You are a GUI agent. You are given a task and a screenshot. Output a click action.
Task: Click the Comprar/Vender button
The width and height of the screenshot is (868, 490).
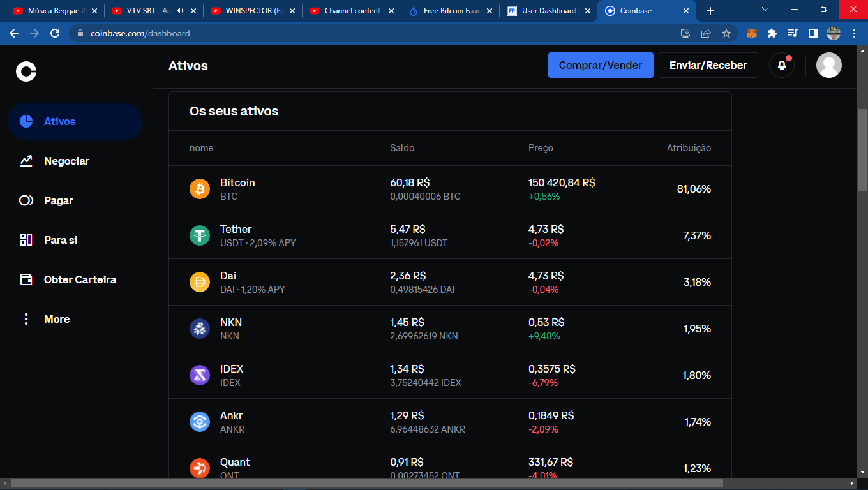[x=601, y=65]
